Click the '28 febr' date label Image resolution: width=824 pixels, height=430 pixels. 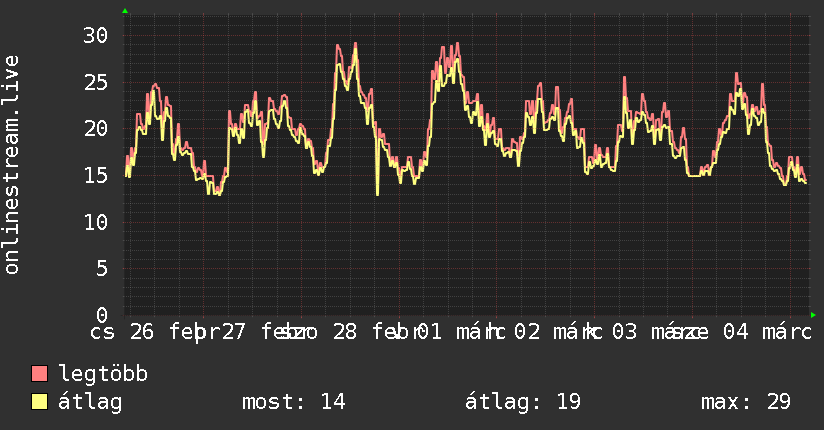(x=376, y=332)
